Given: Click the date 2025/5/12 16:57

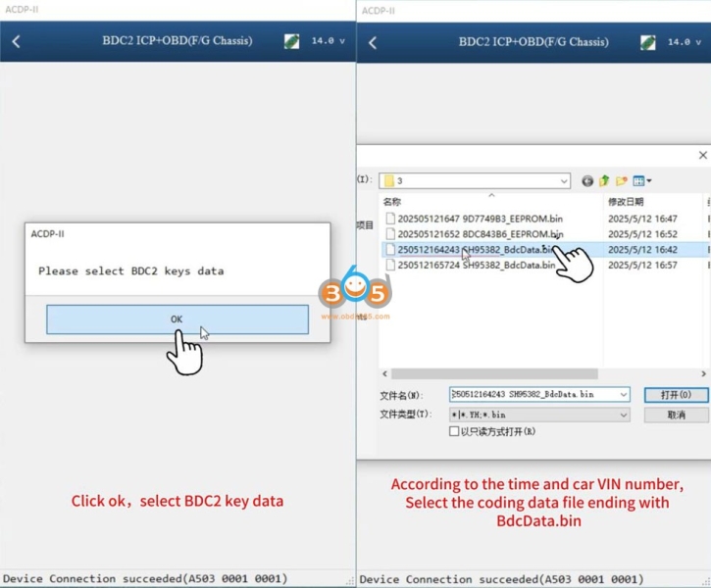Looking at the screenshot, I should coord(642,265).
